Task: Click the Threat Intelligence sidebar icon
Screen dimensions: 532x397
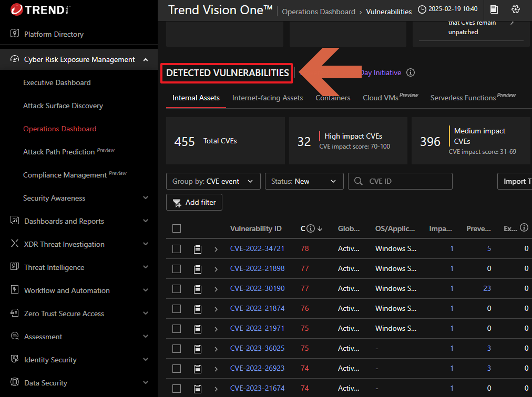Action: pos(15,267)
